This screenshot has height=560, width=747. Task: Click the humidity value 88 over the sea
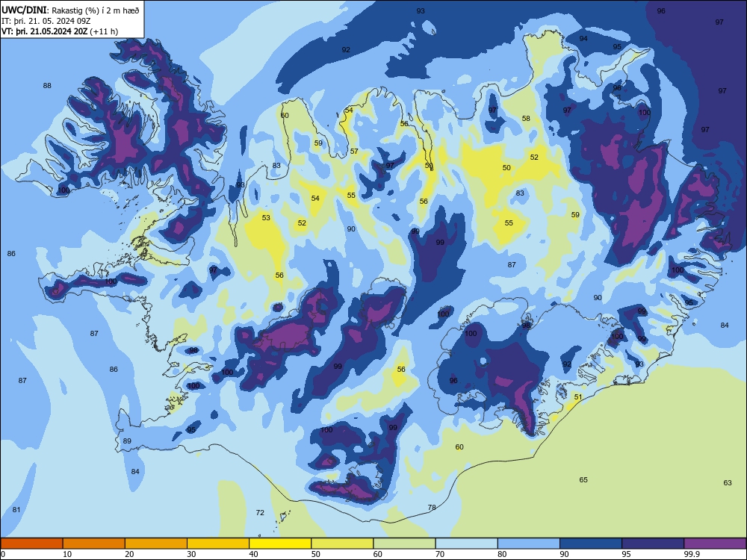(x=47, y=86)
